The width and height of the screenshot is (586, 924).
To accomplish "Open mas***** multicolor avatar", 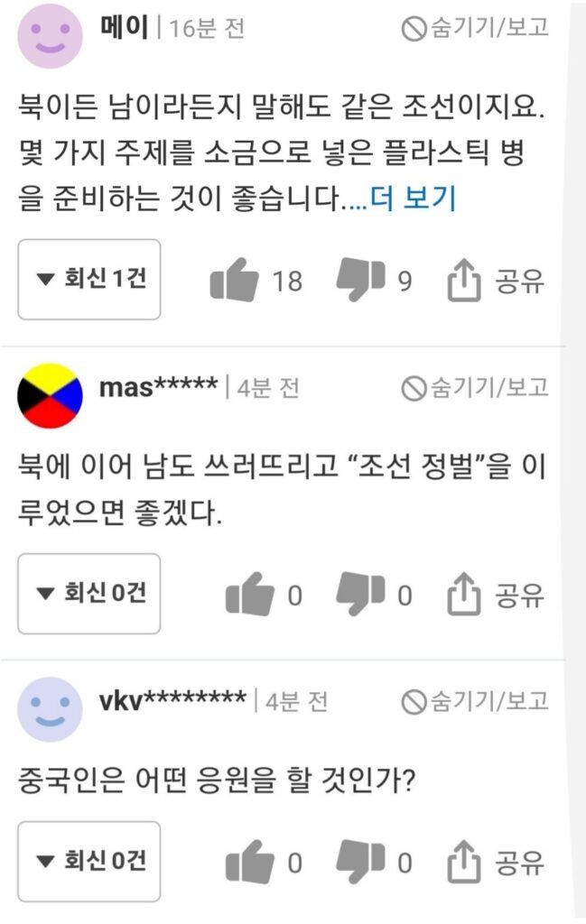I will [x=50, y=395].
